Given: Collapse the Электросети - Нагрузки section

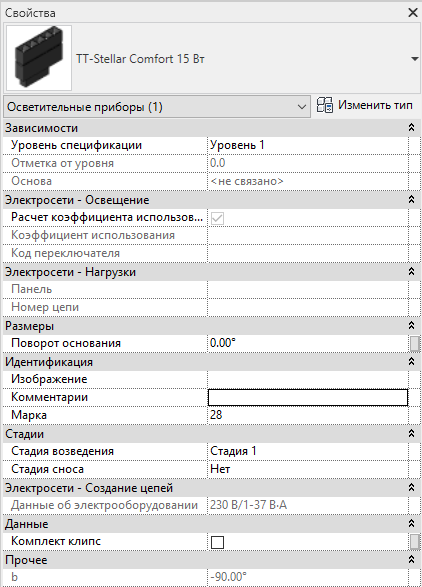Looking at the screenshot, I should [411, 271].
